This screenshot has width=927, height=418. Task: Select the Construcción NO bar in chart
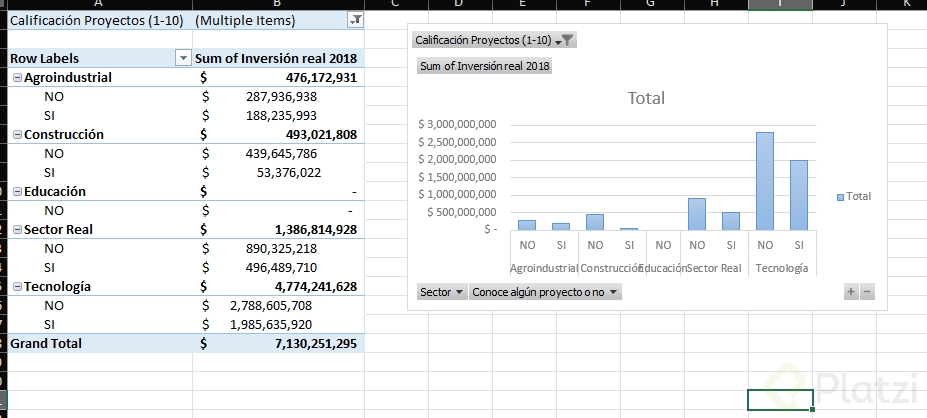(595, 222)
